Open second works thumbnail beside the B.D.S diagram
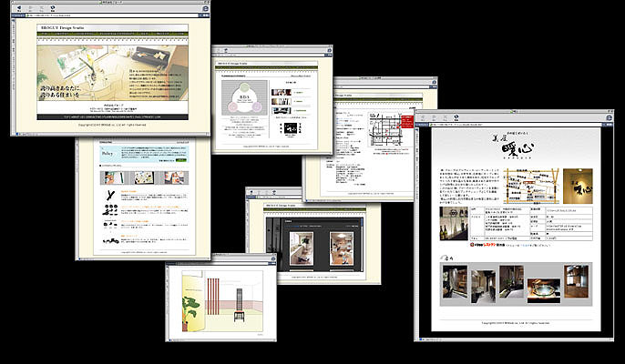 coord(281,102)
